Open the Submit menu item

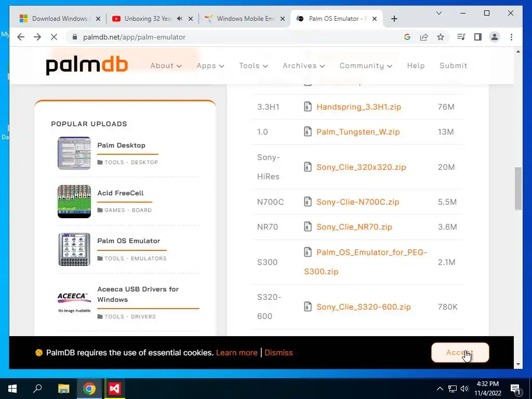tap(453, 66)
